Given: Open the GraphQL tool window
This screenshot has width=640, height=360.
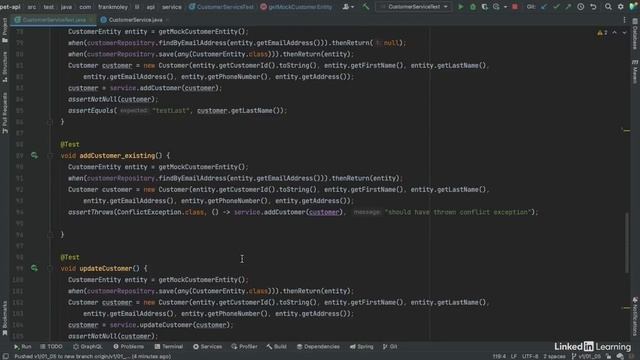Looking at the screenshot, I should point(87,347).
